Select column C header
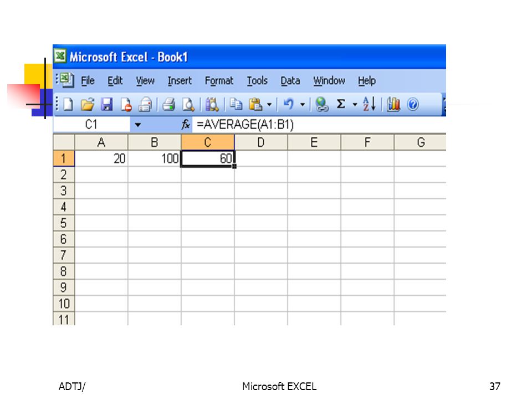Image resolution: width=532 pixels, height=399 pixels. [x=208, y=142]
